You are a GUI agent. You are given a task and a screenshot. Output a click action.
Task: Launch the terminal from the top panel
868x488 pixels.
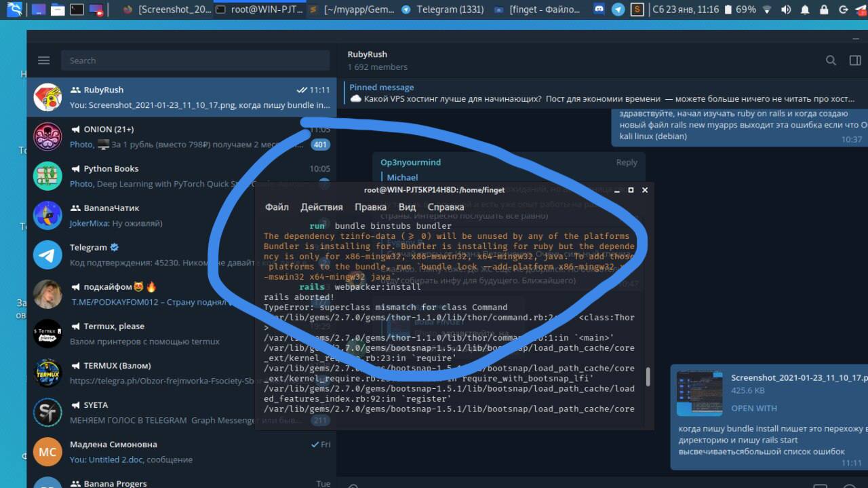[77, 10]
